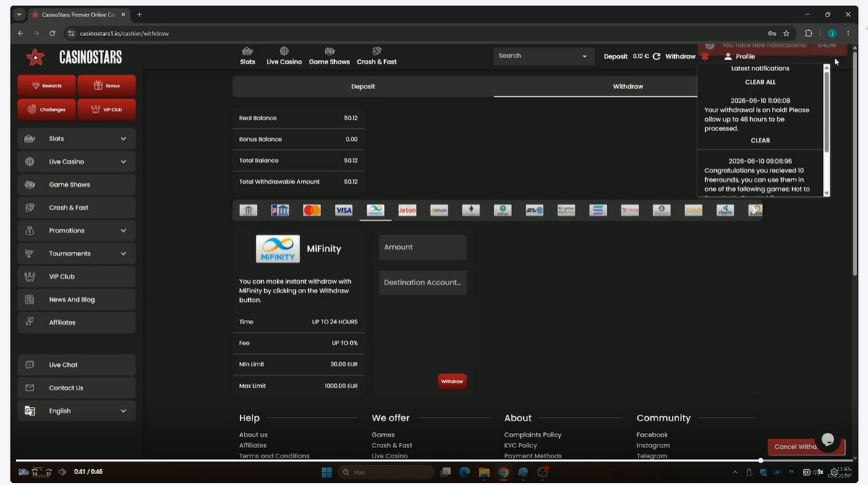Choose the Ethereum payment method
The width and height of the screenshot is (868, 485).
tap(471, 210)
